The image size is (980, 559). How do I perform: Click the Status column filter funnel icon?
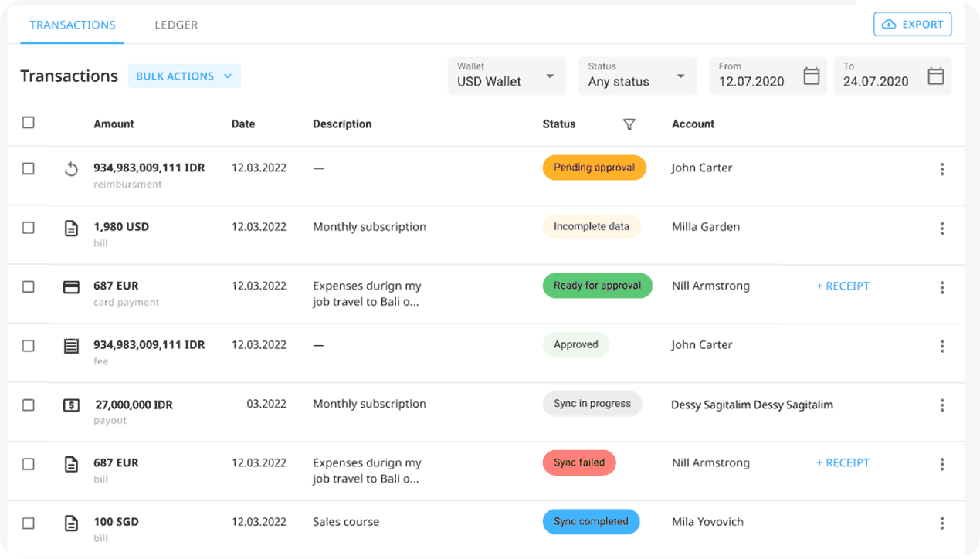629,124
